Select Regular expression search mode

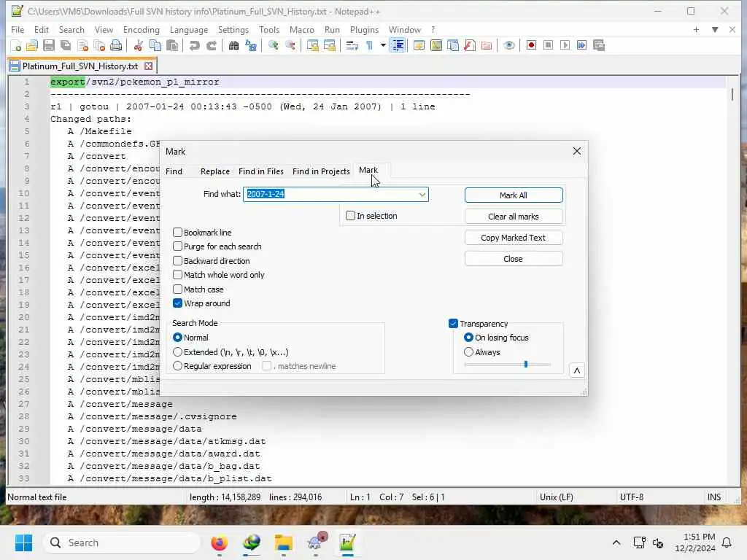(178, 366)
